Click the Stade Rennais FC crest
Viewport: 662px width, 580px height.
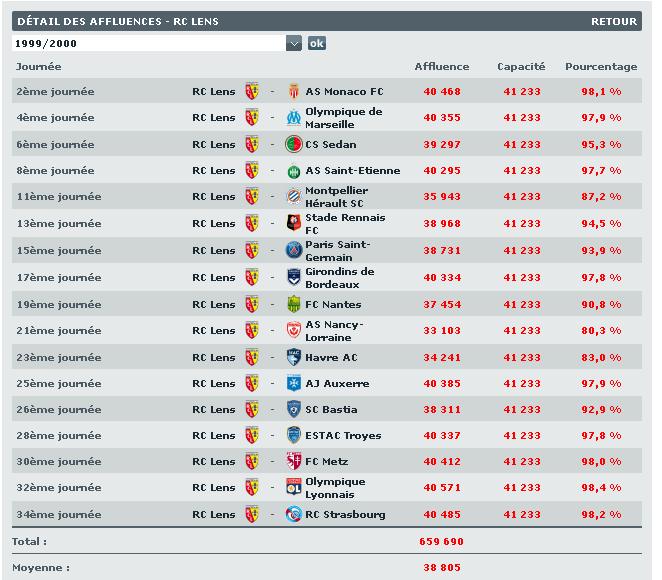pos(294,224)
